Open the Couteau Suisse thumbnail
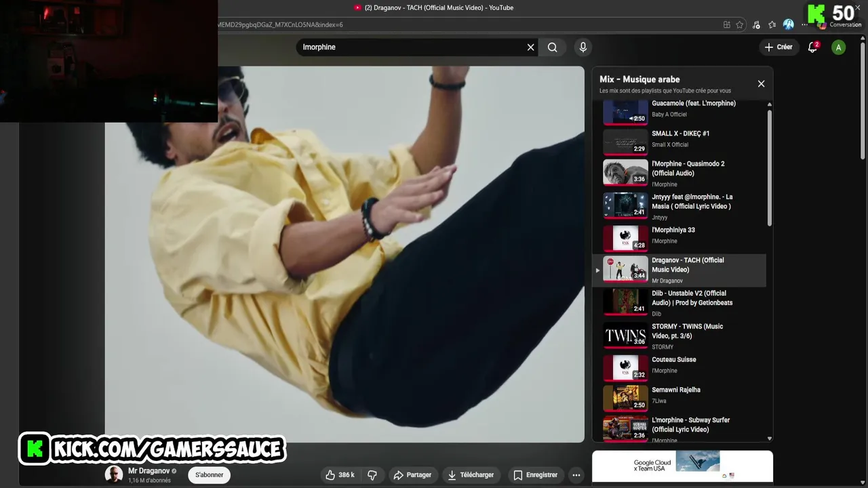This screenshot has height=488, width=868. (x=625, y=368)
